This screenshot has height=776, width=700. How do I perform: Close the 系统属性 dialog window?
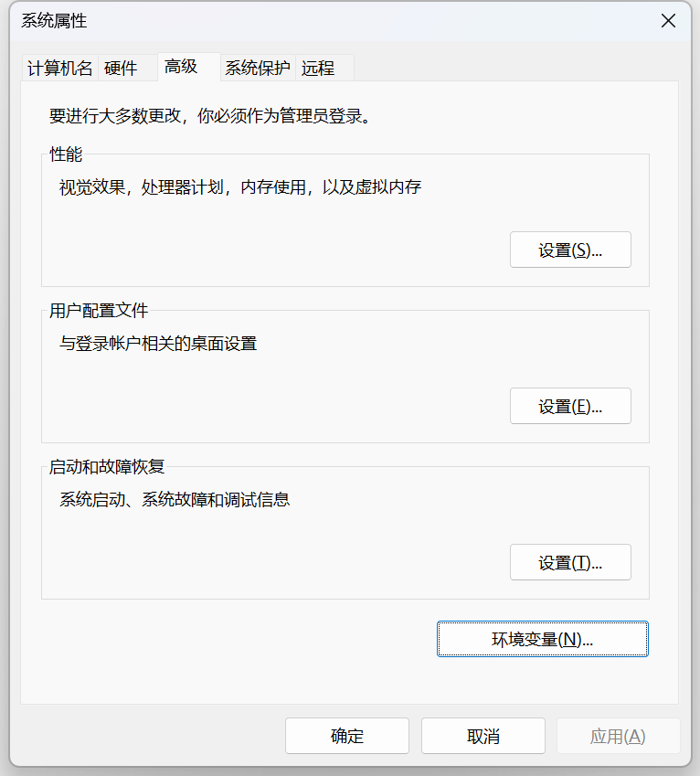coord(668,21)
